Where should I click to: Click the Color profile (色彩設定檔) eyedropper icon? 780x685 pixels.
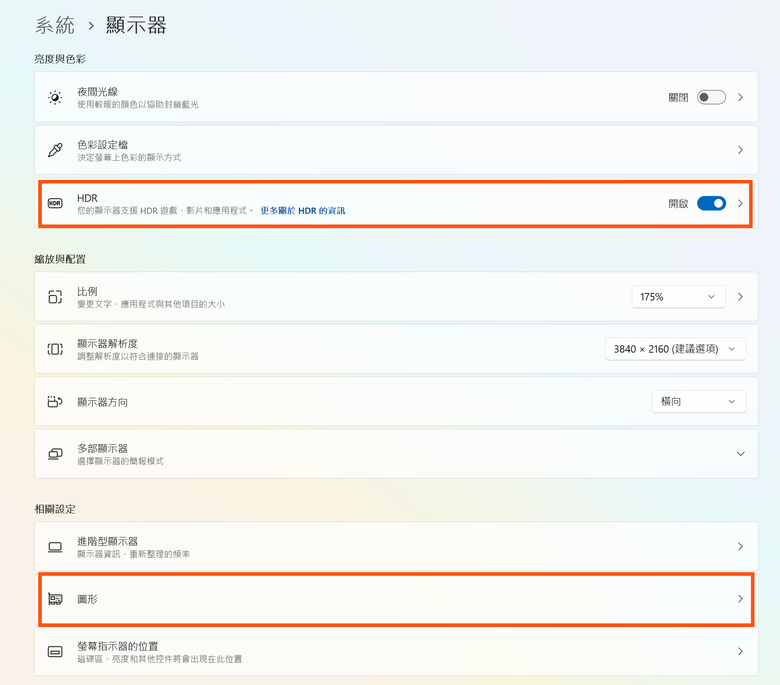pos(55,150)
